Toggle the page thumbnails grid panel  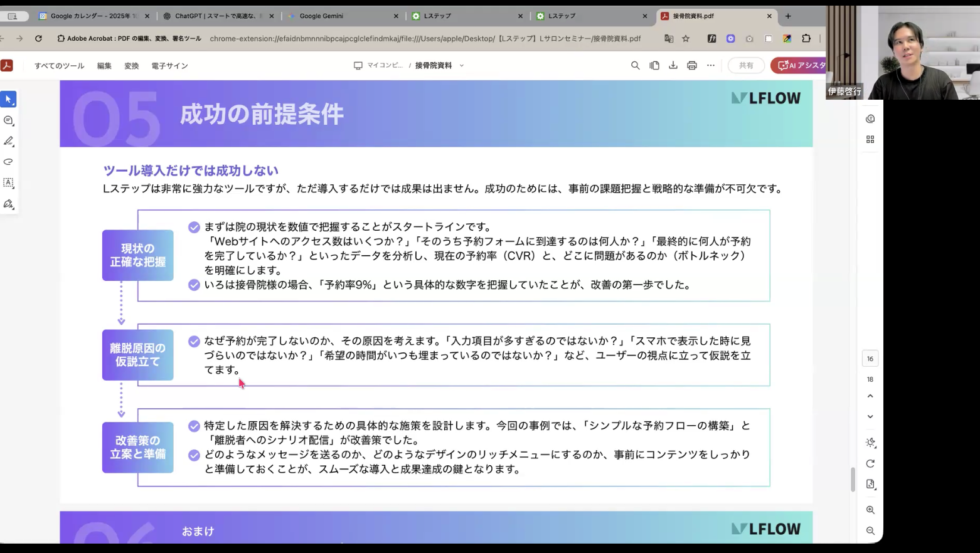(870, 139)
